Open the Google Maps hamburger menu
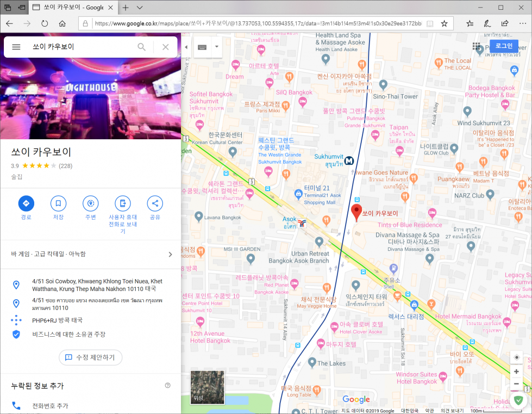The width and height of the screenshot is (532, 414). pyautogui.click(x=16, y=47)
